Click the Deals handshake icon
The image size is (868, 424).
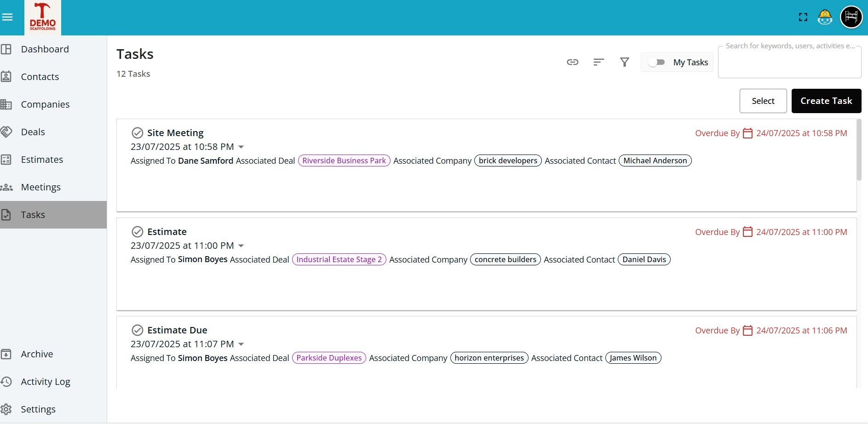pyautogui.click(x=6, y=132)
